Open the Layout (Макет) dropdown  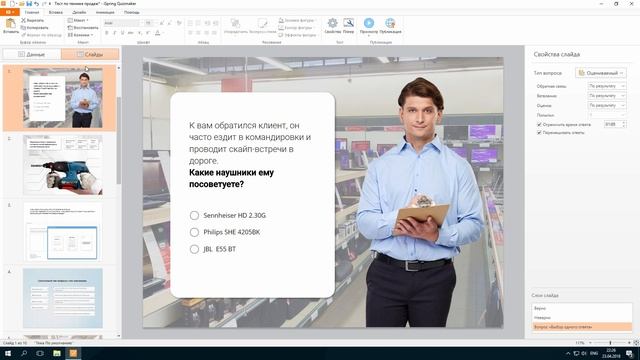78,20
